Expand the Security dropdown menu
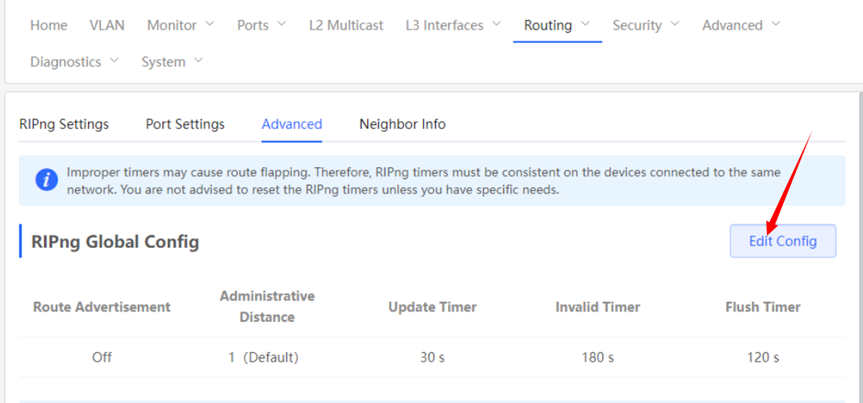The width and height of the screenshot is (863, 403). tap(646, 25)
